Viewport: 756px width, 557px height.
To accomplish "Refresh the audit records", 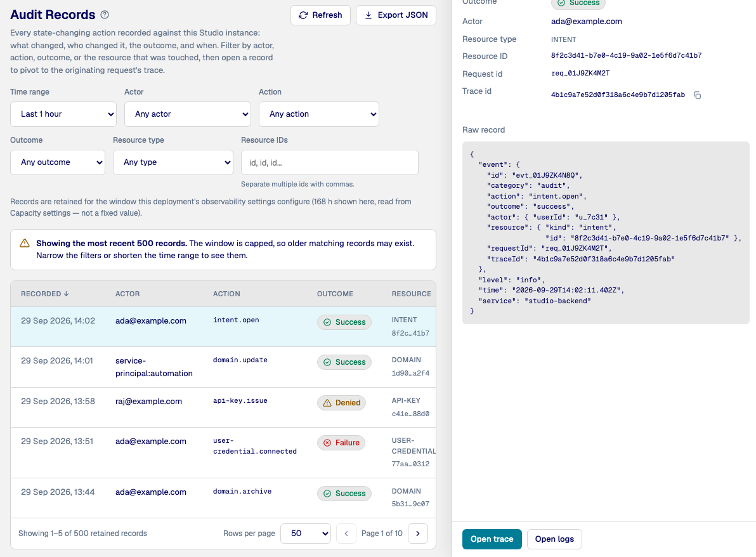I will 321,15.
